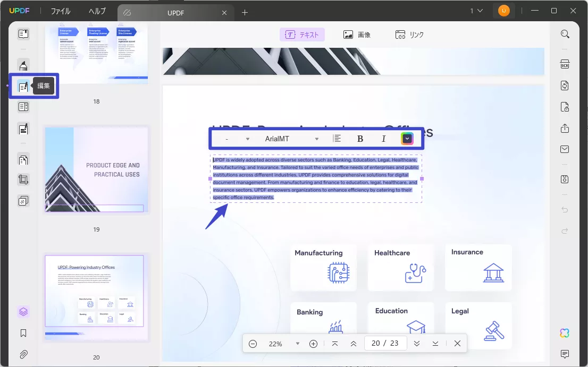
Task: Expand the font size dropdown
Action: [248, 139]
